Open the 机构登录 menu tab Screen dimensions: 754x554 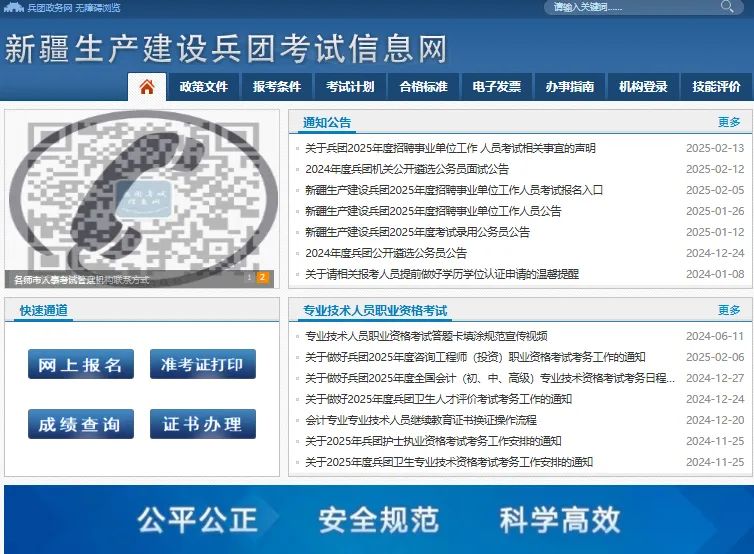(643, 87)
